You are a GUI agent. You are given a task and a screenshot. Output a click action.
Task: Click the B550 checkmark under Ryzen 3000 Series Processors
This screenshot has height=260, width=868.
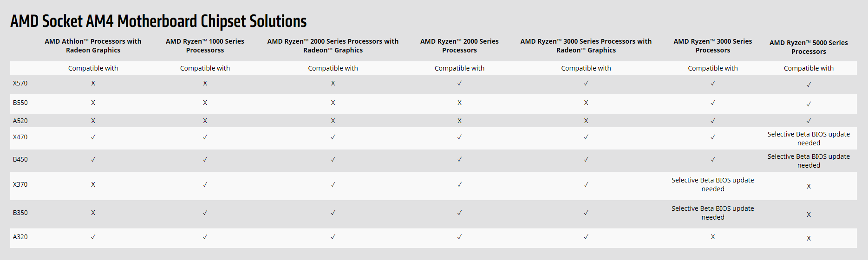(x=712, y=103)
